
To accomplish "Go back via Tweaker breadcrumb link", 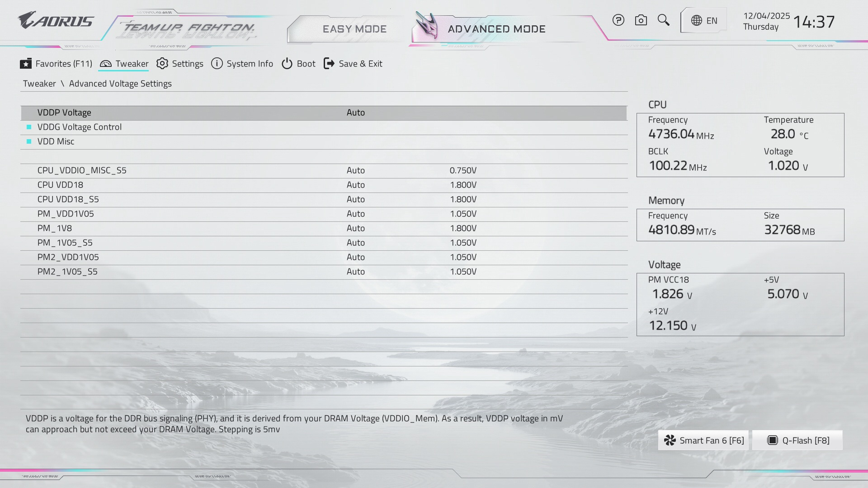I will pyautogui.click(x=39, y=84).
